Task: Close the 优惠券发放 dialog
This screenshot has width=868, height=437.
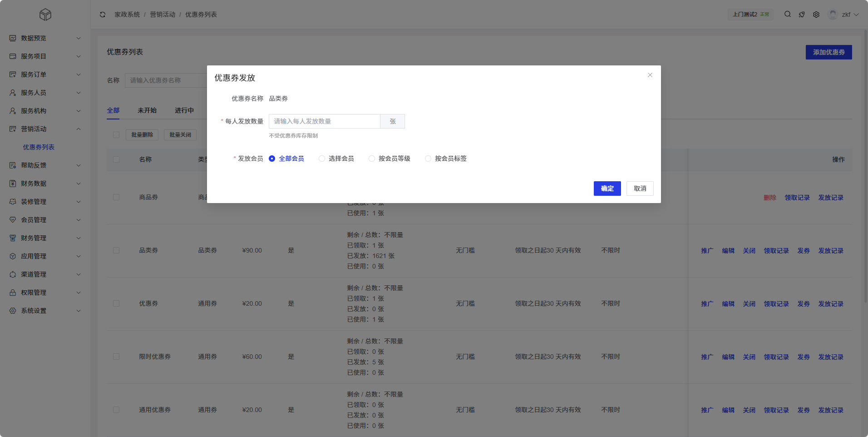Action: 650,75
